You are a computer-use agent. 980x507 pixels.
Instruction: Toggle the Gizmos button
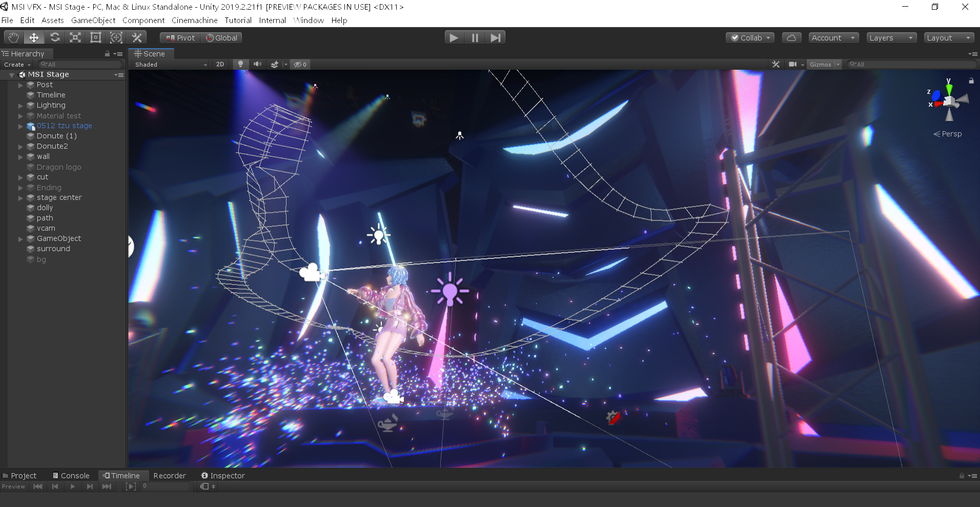pyautogui.click(x=820, y=64)
